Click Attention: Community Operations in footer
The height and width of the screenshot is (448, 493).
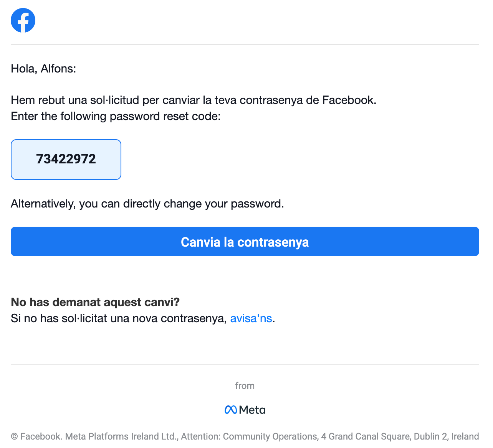tap(249, 436)
